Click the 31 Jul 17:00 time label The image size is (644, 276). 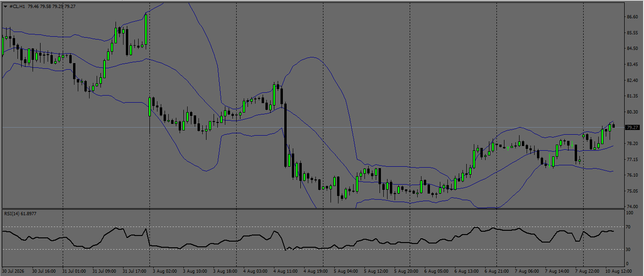(x=134, y=271)
